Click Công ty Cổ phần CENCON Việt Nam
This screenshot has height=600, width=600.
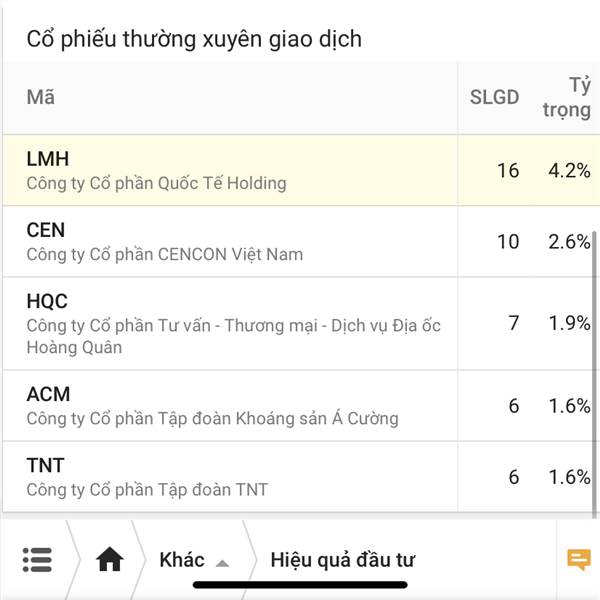[x=165, y=254]
